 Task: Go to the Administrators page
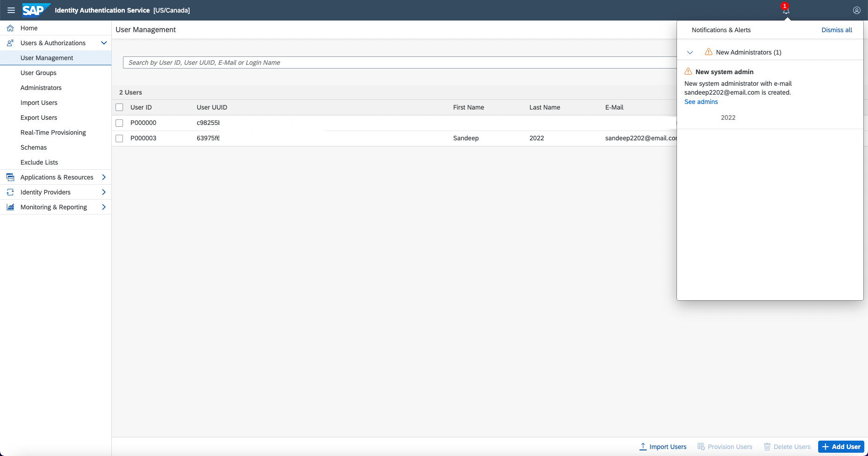point(41,88)
